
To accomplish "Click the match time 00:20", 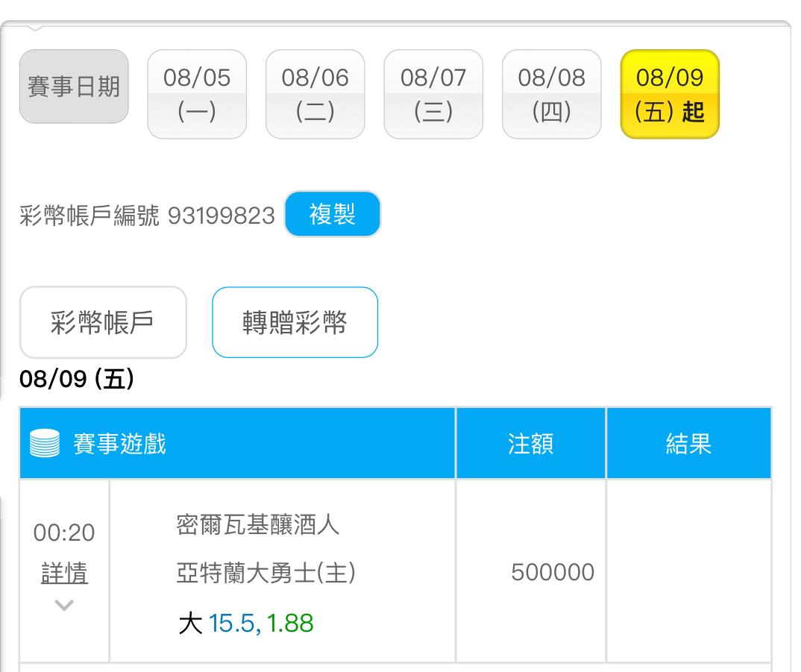I will (64, 533).
